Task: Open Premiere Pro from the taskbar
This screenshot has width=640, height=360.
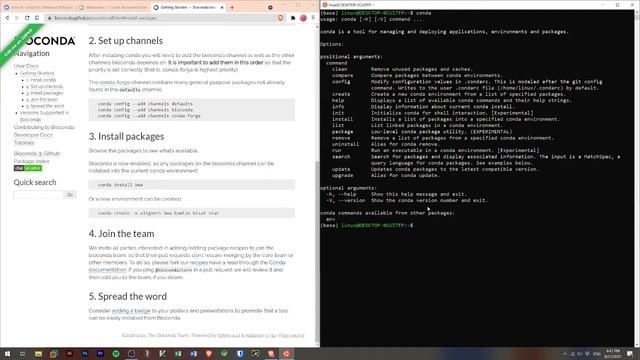Action: [x=100, y=353]
